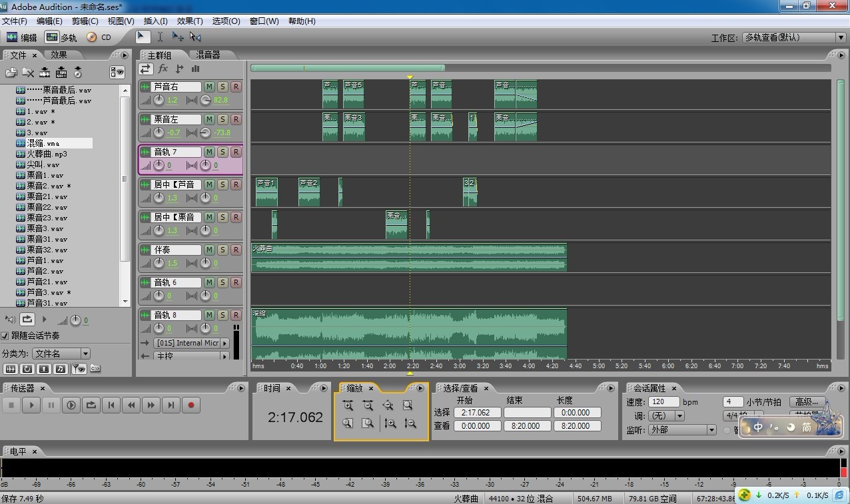Solo the 音轨 8 track
This screenshot has height=504, width=850.
pyautogui.click(x=222, y=315)
